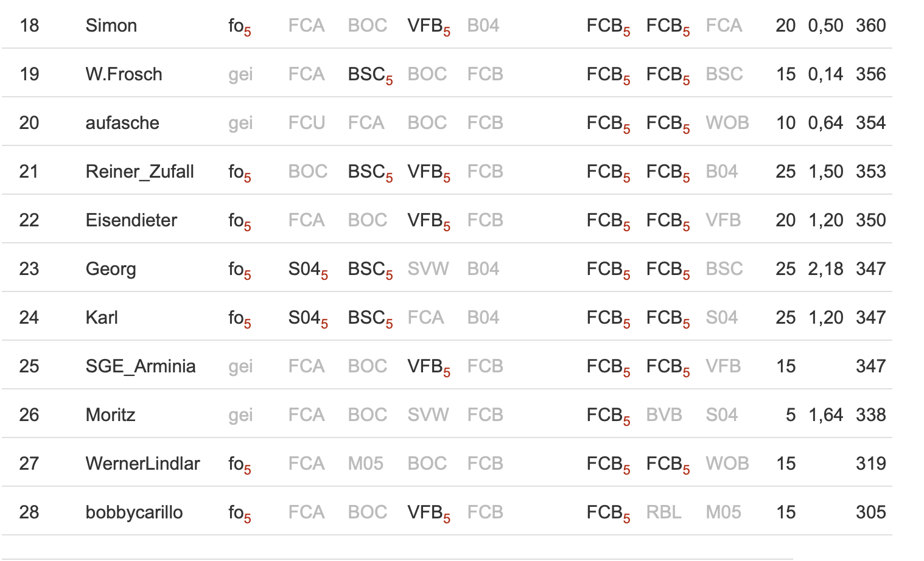924x561 pixels.
Task: Click player name Karl
Action: point(102,318)
